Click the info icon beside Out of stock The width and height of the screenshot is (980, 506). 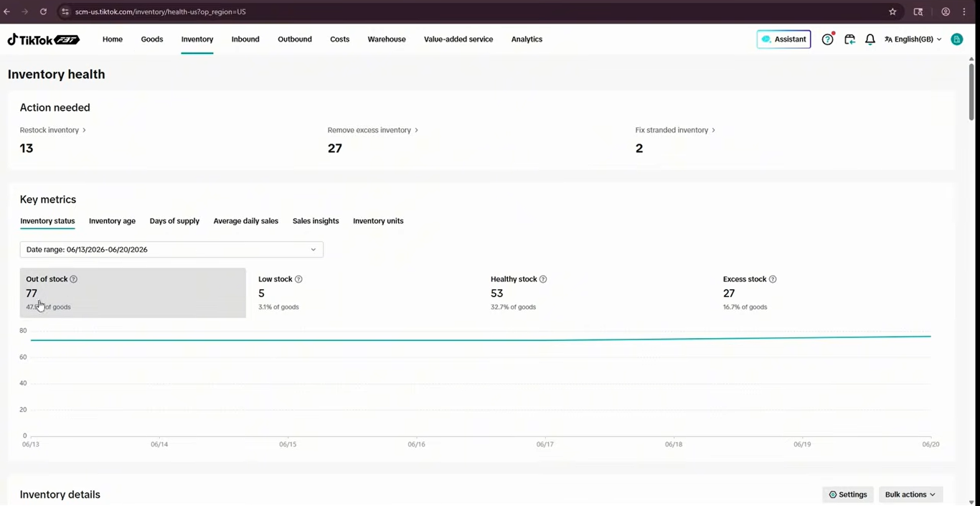tap(74, 279)
